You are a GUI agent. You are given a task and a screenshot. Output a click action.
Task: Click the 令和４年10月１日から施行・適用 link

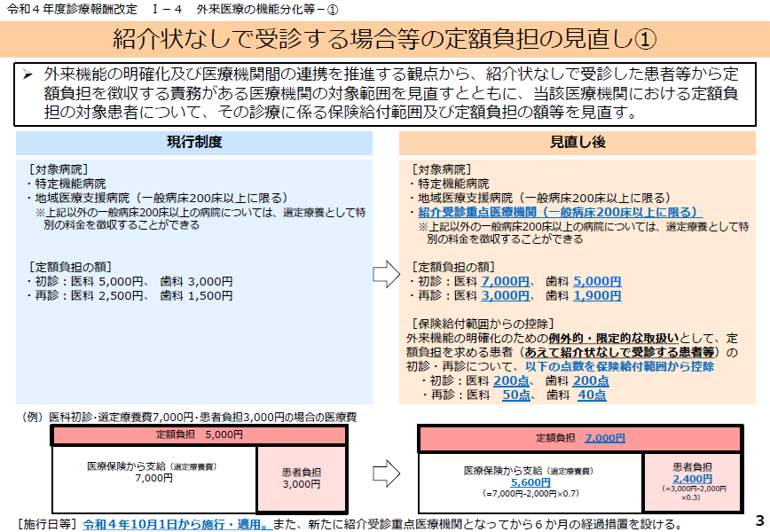(x=177, y=523)
